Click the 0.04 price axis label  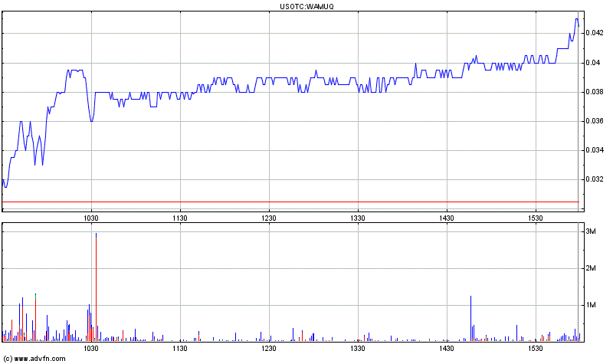pyautogui.click(x=593, y=63)
